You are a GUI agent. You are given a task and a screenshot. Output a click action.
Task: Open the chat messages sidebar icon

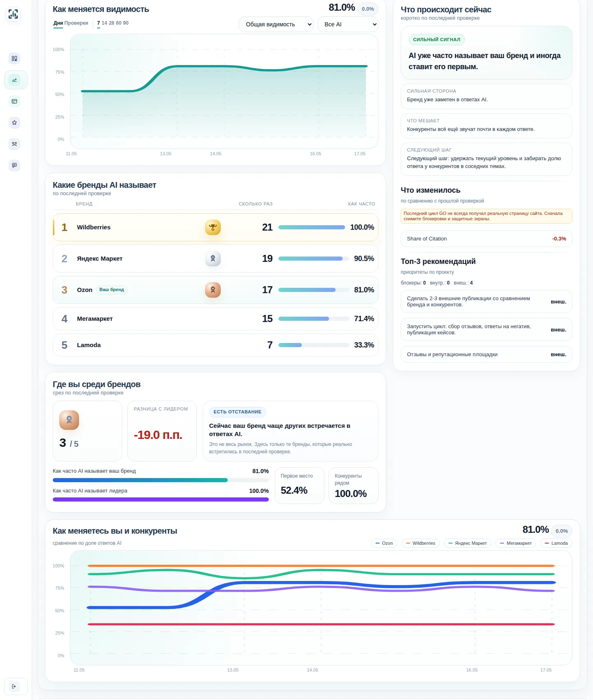pos(14,166)
